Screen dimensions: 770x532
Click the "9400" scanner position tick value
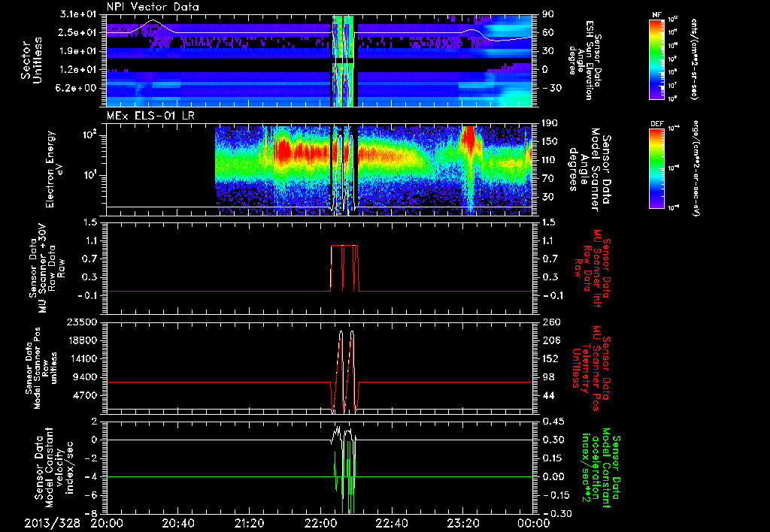[x=84, y=377]
